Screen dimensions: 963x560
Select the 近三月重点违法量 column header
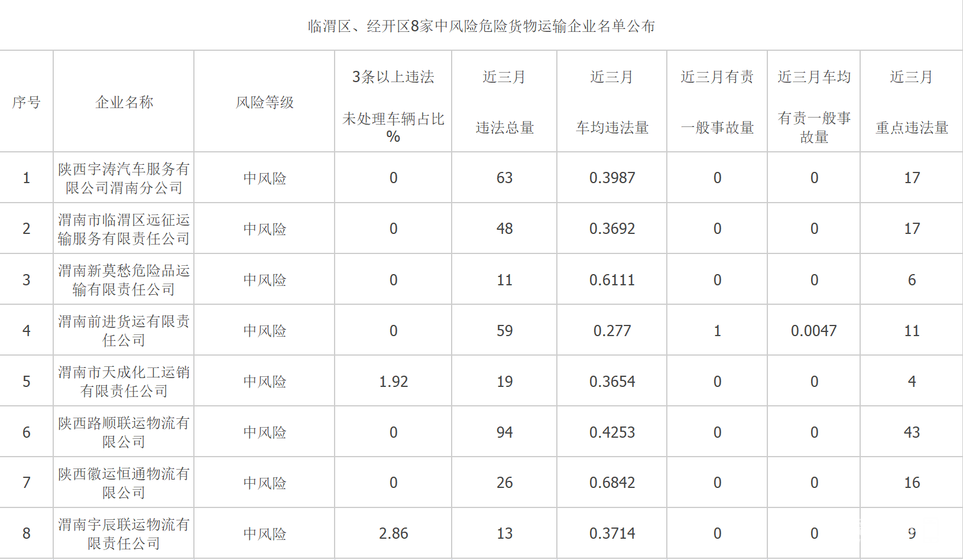click(x=912, y=102)
